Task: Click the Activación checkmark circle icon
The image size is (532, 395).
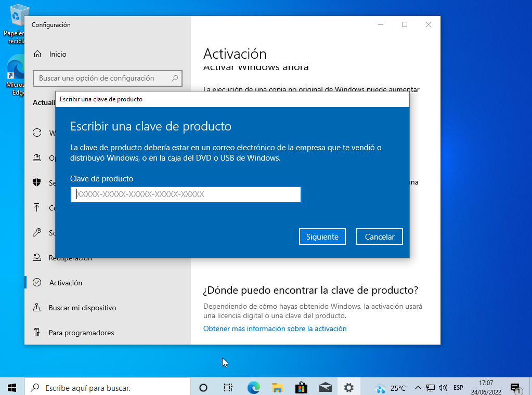Action: 37,282
